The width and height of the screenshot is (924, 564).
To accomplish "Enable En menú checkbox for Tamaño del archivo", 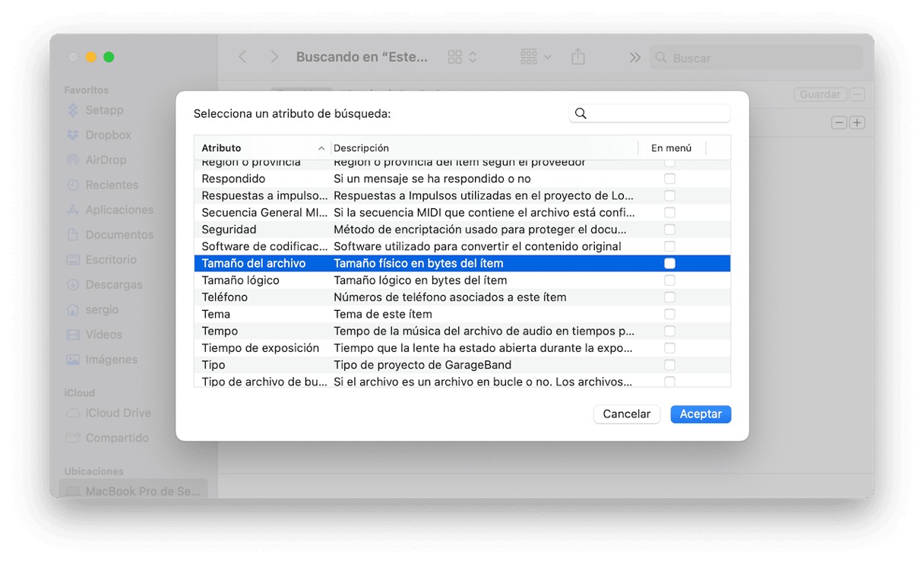I will pos(669,264).
